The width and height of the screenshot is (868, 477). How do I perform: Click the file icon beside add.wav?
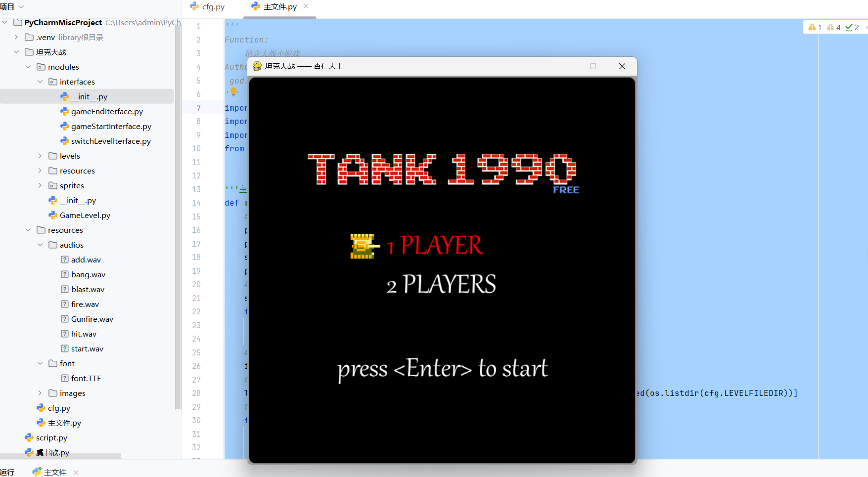pyautogui.click(x=65, y=260)
